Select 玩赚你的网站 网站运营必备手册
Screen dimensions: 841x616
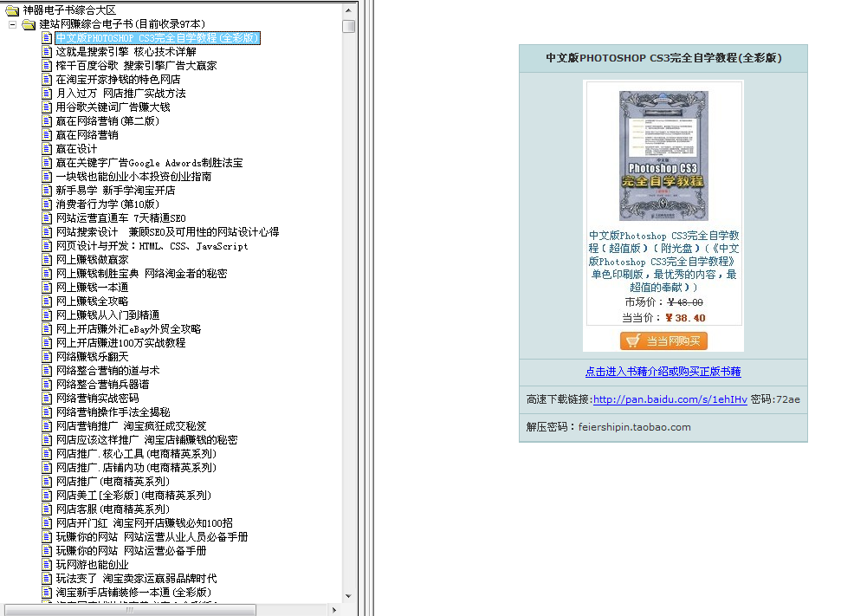pyautogui.click(x=131, y=551)
